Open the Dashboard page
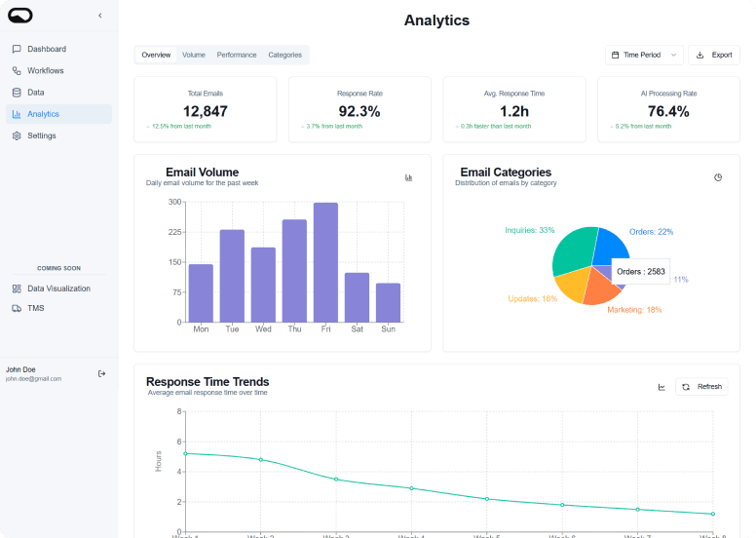Screen dimensions: 756x538 point(58,49)
